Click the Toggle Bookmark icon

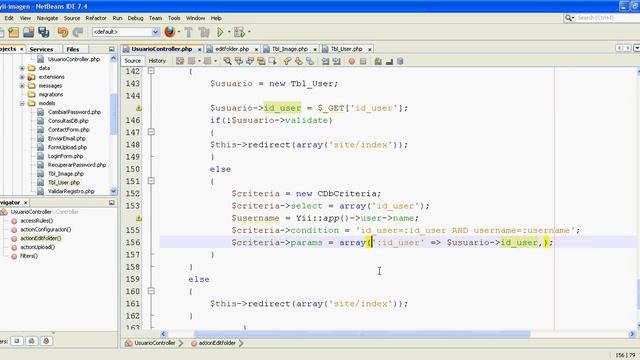(310, 61)
